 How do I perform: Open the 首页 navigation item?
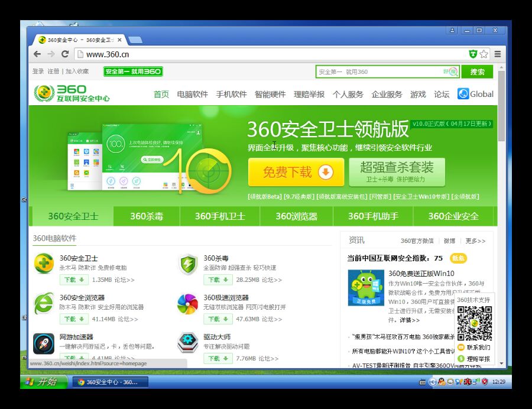point(161,95)
